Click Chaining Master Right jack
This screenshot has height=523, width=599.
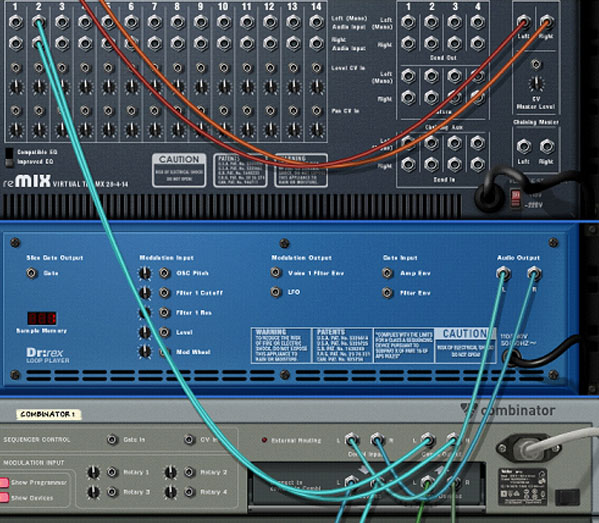(547, 146)
